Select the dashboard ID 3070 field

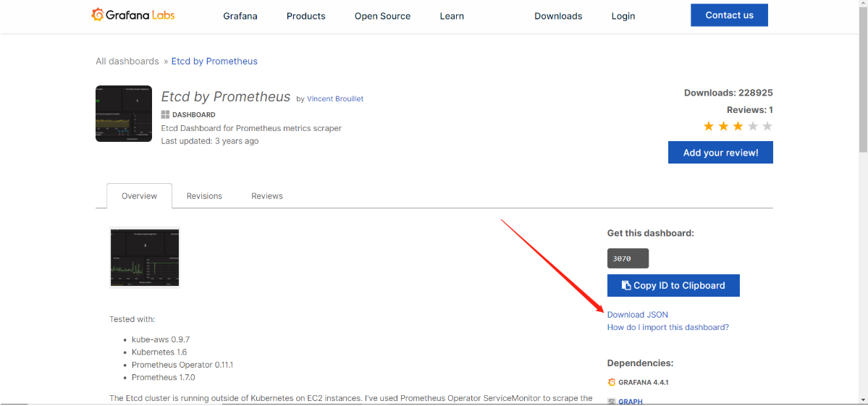coord(628,258)
